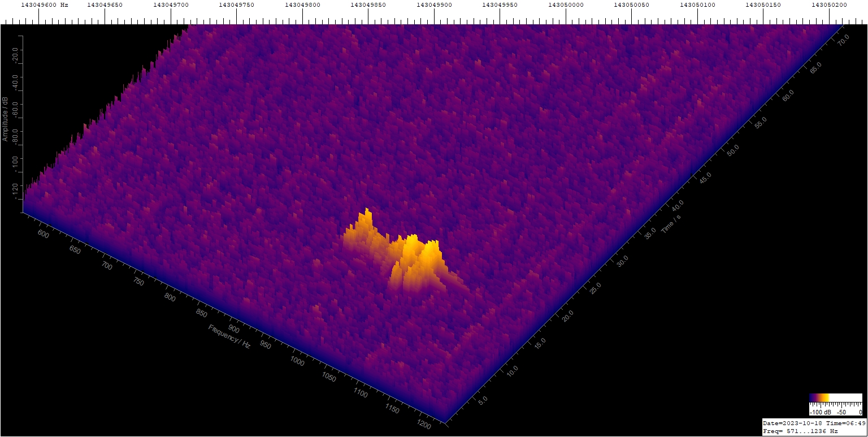Screen dimensions: 868x437
Task: Click the '800' frequency axis label
Action: [170, 298]
